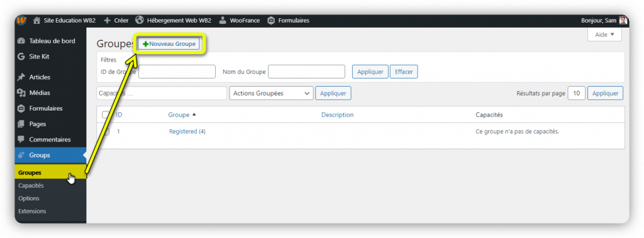The height and width of the screenshot is (238, 644).
Task: Click the Effacer button
Action: 404,72
